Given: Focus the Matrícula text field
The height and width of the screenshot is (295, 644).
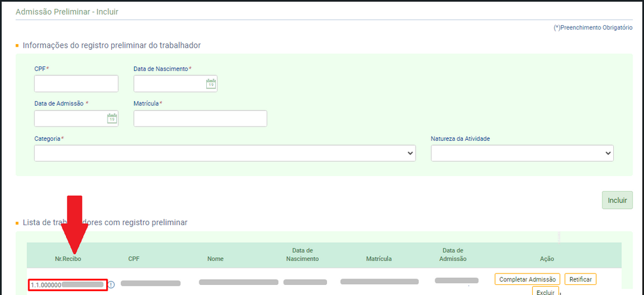Looking at the screenshot, I should click(x=200, y=118).
